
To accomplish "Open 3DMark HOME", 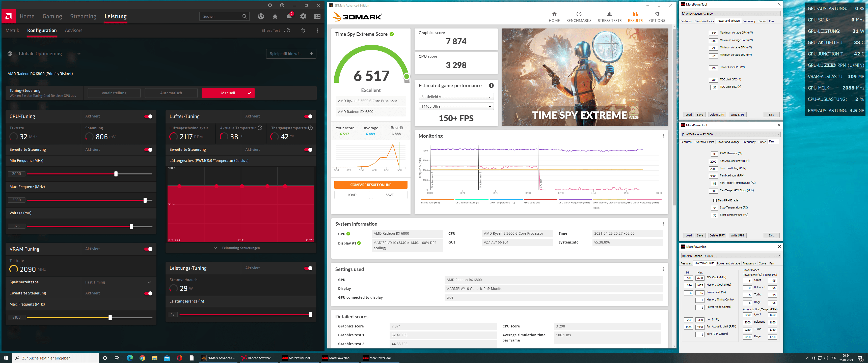I will [554, 16].
